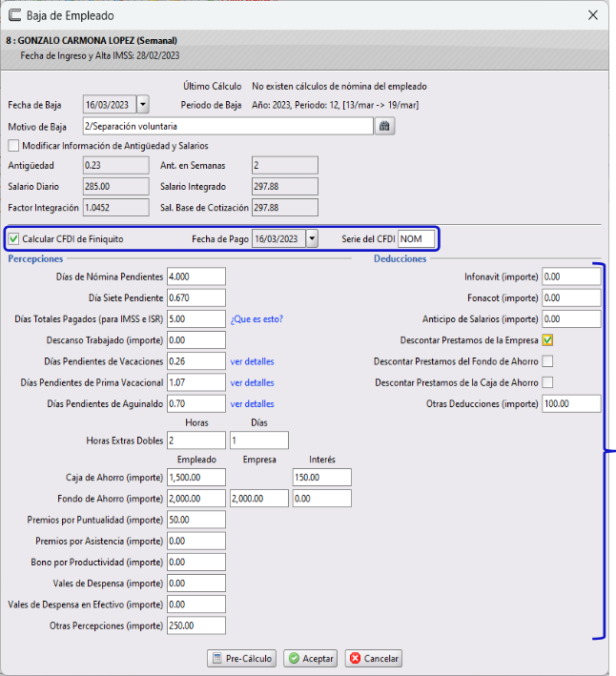
Task: Click the Aceptar button
Action: [310, 658]
